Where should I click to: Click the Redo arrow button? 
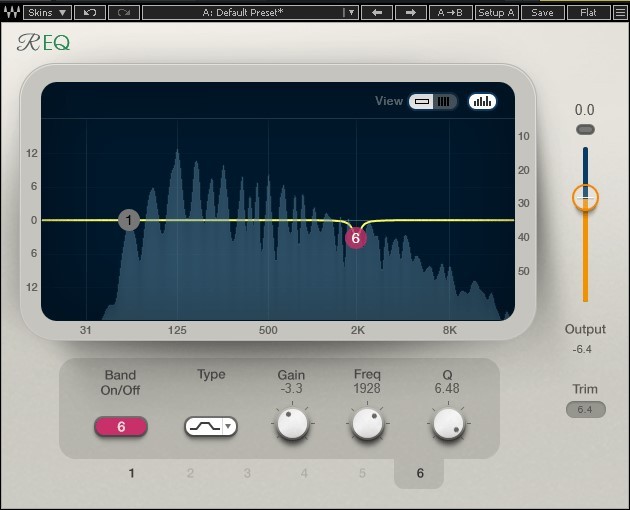[x=124, y=12]
